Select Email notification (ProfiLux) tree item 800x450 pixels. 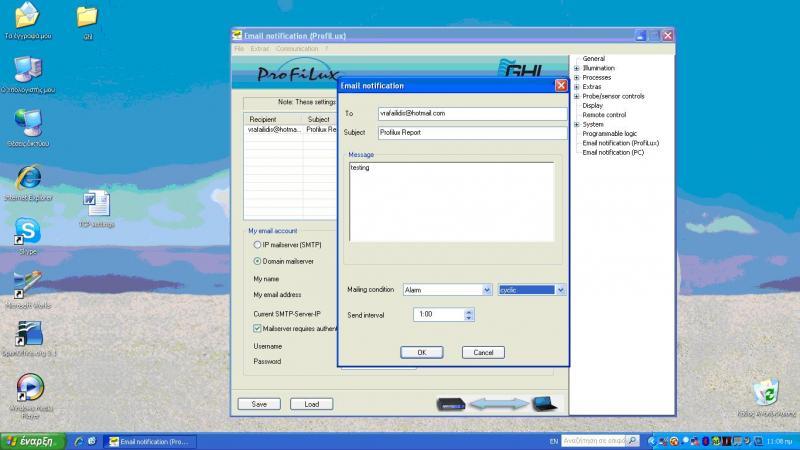click(620, 143)
